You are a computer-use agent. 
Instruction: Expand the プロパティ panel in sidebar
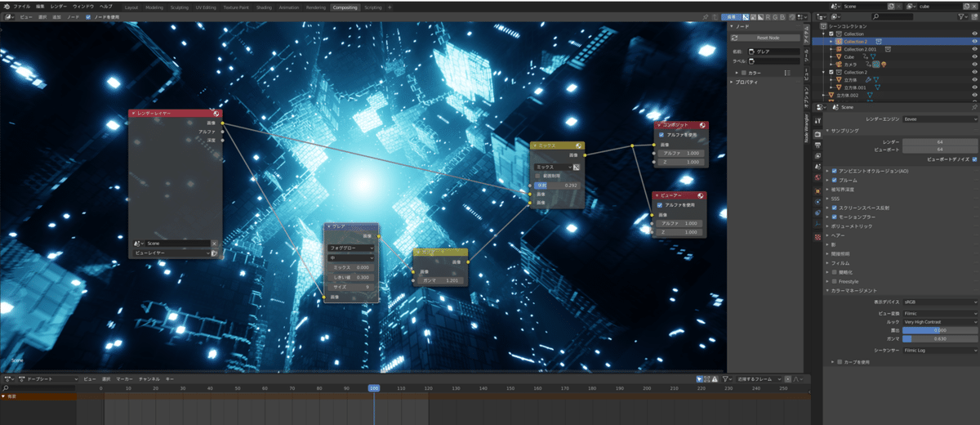(x=748, y=82)
